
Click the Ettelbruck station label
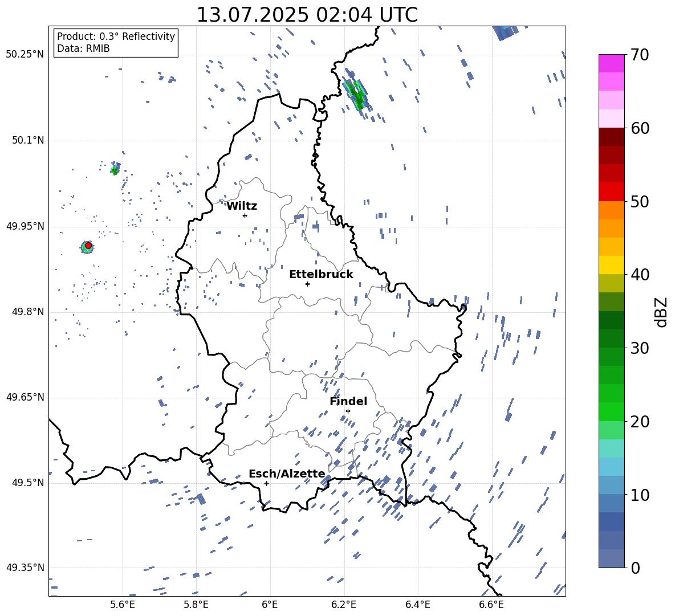click(x=321, y=275)
